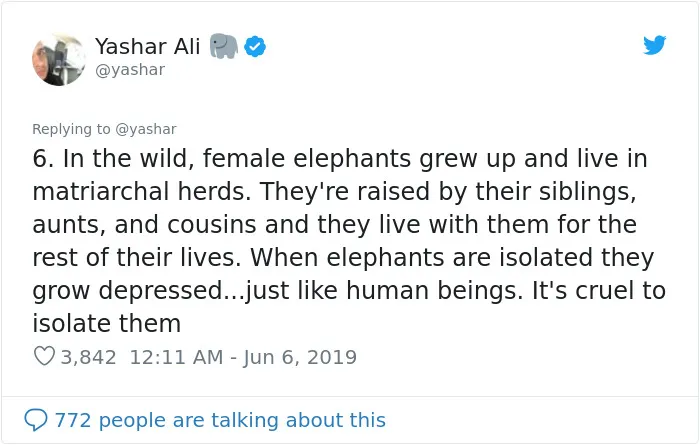Click the blue verified checkmark badge
700x445 pixels.
(x=255, y=46)
